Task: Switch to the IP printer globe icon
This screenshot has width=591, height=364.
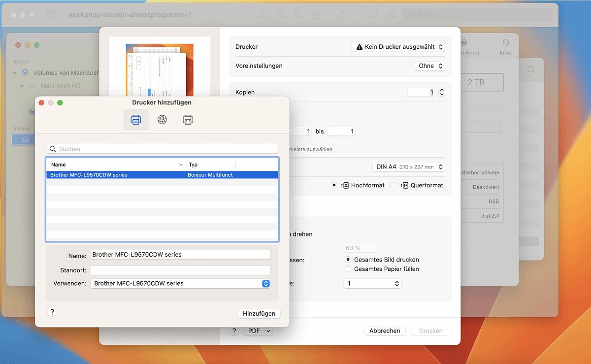Action: pyautogui.click(x=162, y=120)
